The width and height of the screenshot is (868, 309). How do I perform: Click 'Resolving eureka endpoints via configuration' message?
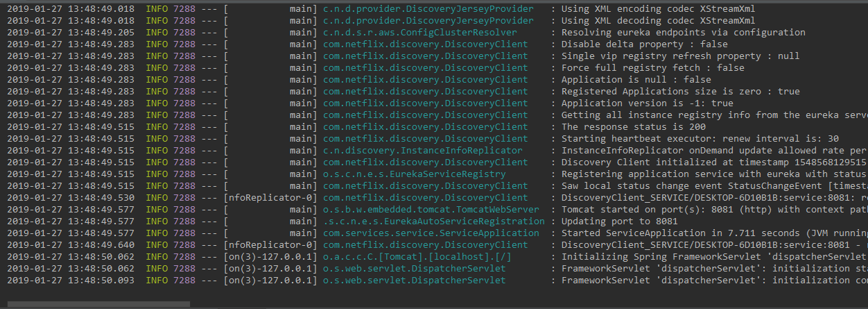tap(683, 33)
